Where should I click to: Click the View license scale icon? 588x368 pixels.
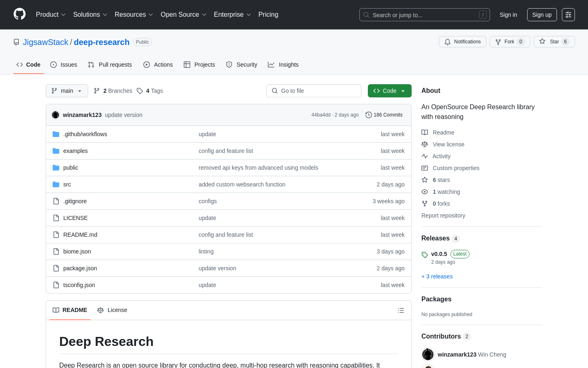tap(425, 144)
